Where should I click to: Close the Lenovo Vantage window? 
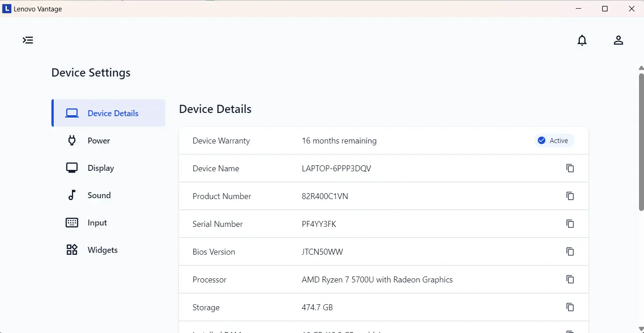631,9
